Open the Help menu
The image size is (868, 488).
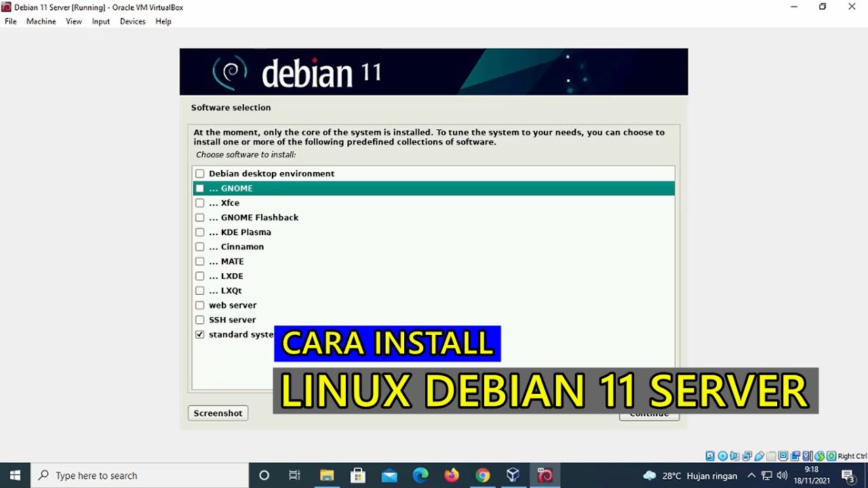tap(163, 22)
